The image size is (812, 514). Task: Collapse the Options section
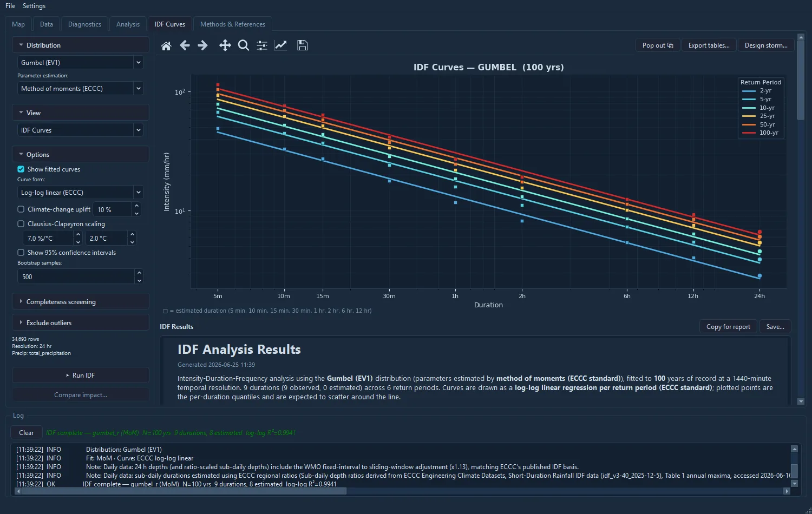[x=80, y=155]
